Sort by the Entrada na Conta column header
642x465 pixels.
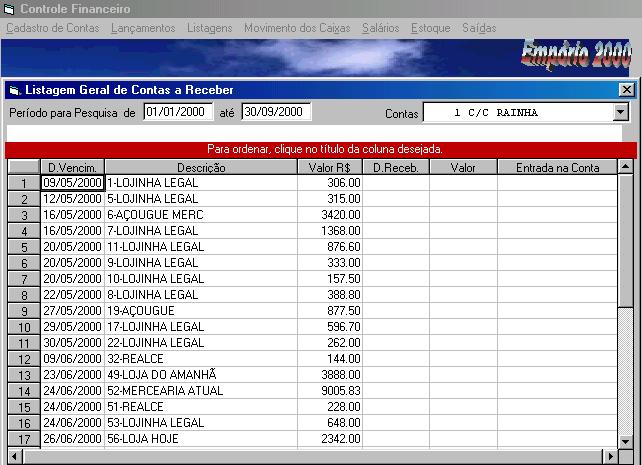(557, 168)
